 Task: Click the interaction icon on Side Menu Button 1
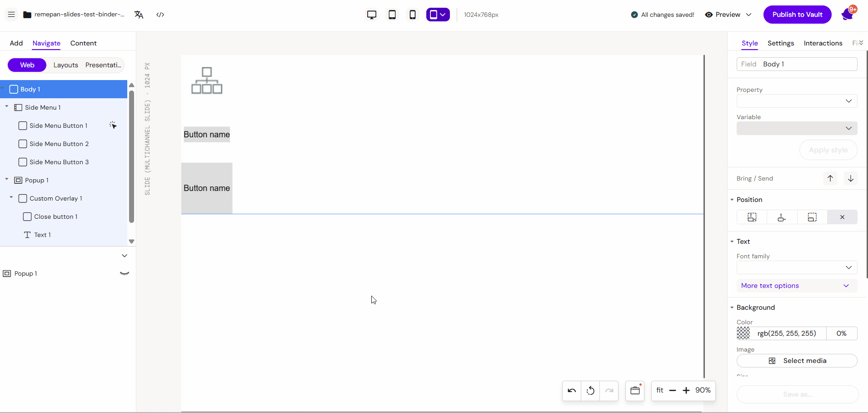pos(113,125)
